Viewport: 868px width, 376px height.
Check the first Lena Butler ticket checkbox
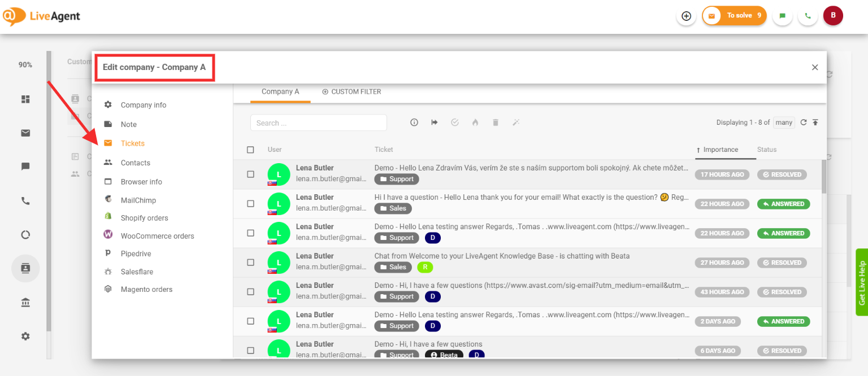coord(250,174)
